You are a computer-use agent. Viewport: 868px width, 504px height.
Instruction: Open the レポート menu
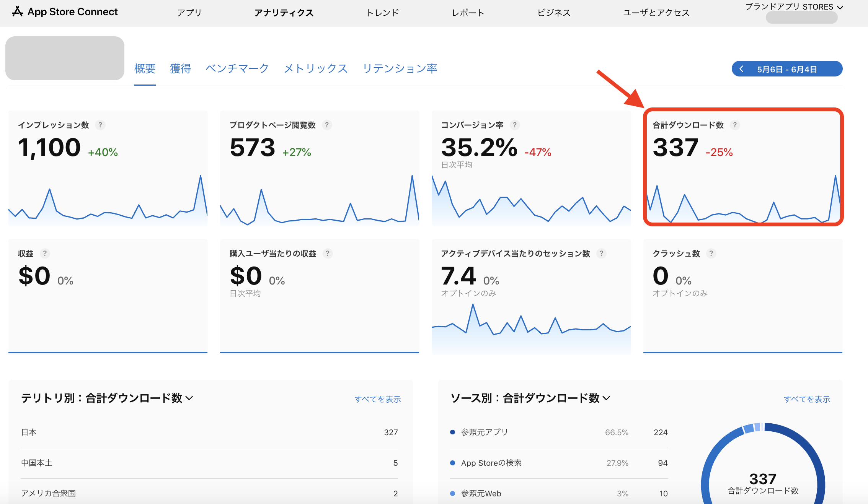point(468,13)
